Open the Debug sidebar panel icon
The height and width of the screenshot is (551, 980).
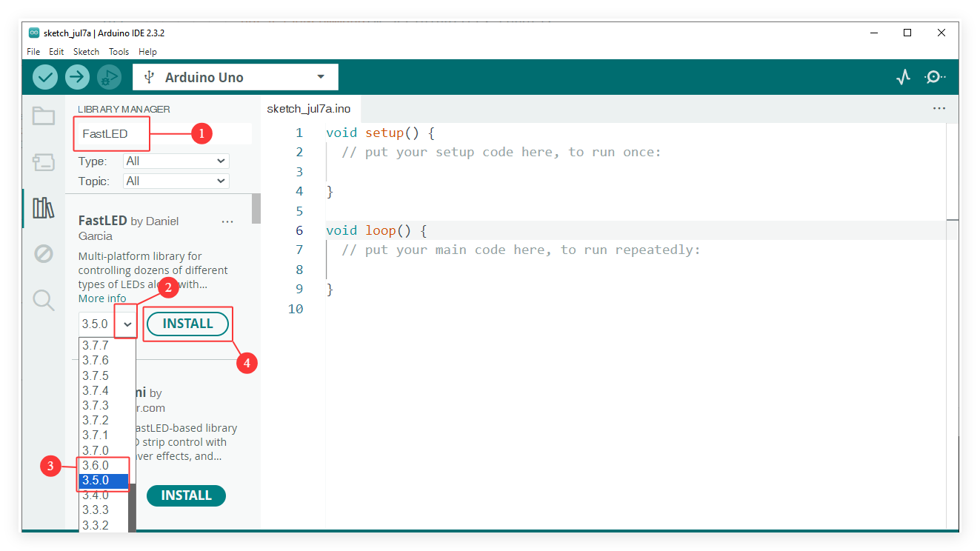point(44,254)
